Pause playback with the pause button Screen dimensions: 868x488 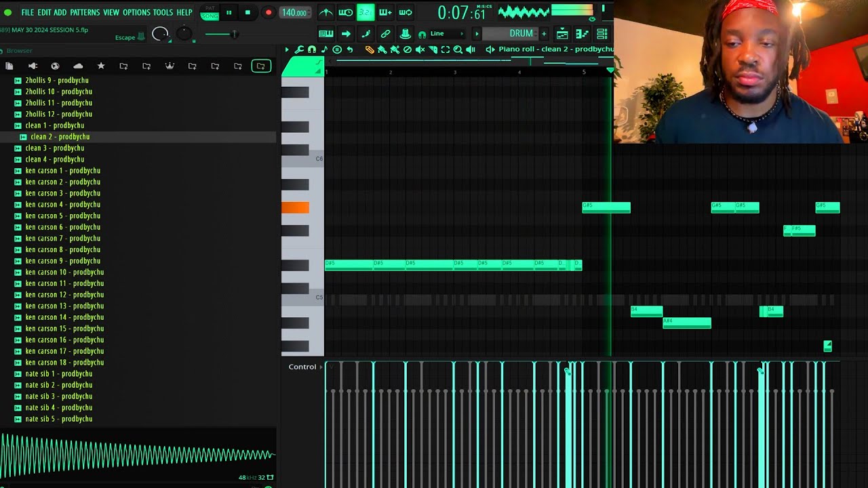(x=229, y=12)
